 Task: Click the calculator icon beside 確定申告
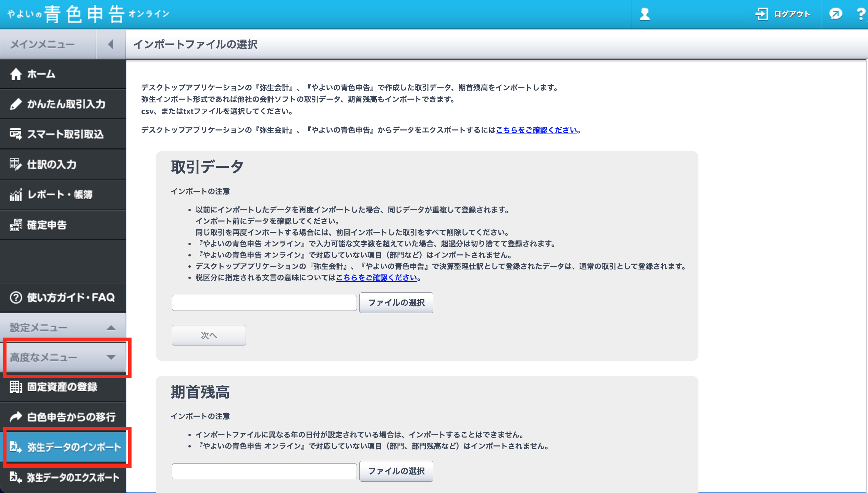[16, 225]
